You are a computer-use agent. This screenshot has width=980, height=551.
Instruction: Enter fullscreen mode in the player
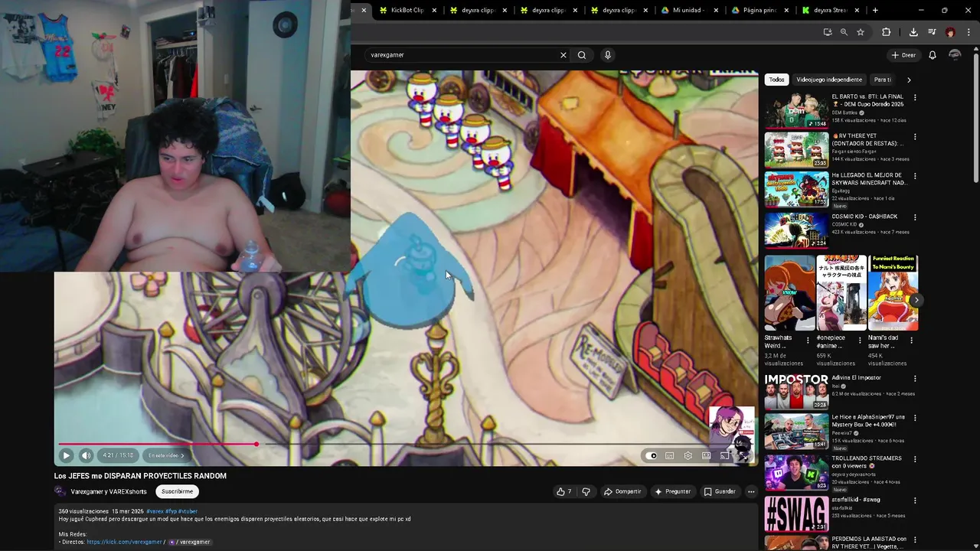[x=743, y=455]
